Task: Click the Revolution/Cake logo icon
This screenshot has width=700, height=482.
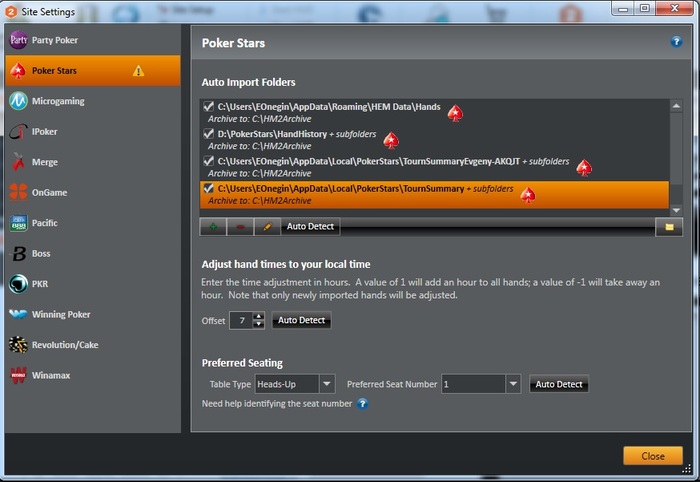Action: coord(18,345)
